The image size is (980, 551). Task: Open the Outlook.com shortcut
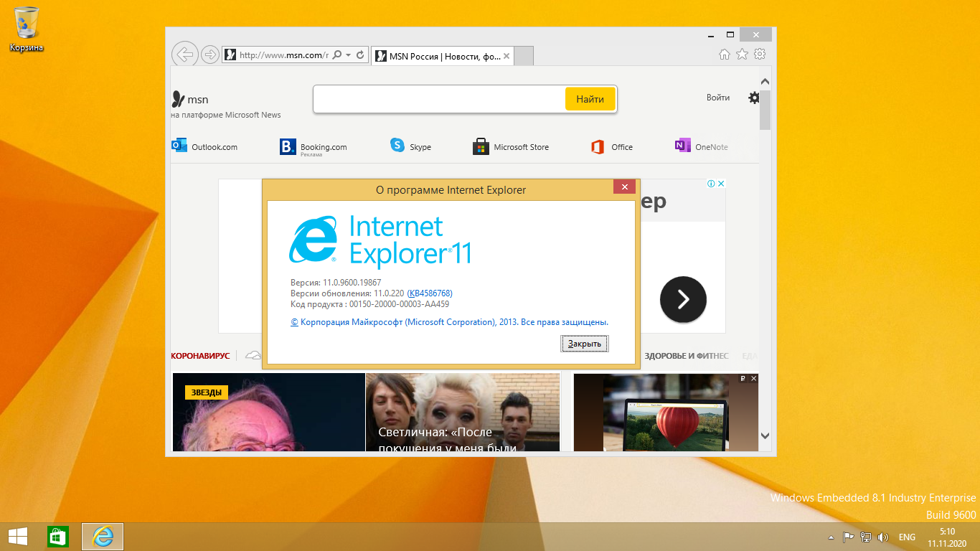205,146
